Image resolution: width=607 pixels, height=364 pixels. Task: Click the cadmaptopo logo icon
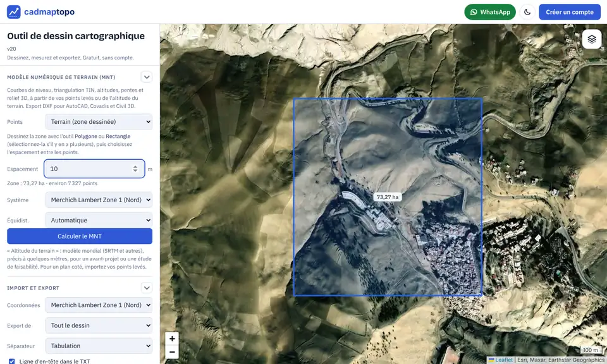pyautogui.click(x=13, y=12)
